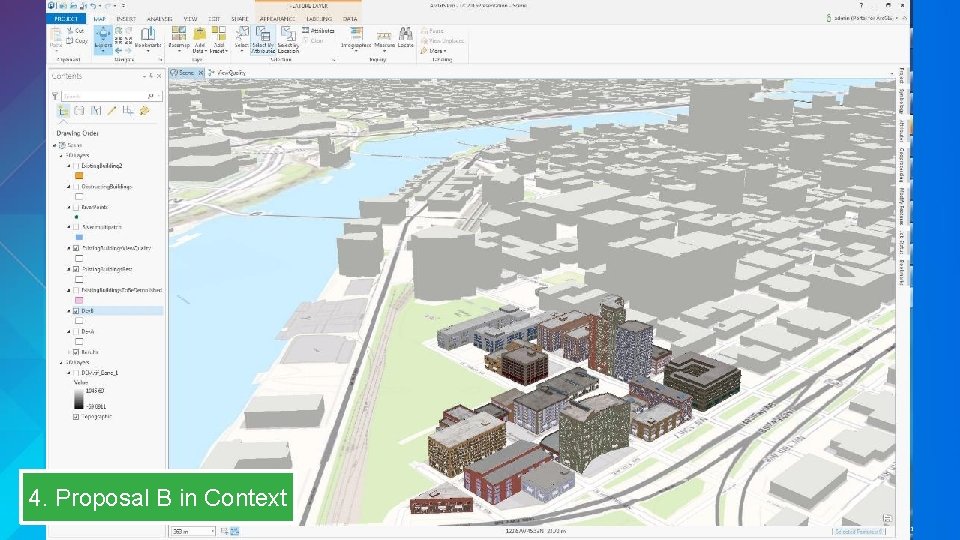The height and width of the screenshot is (540, 960).
Task: Switch to the LABELING ribbon tab
Action: click(319, 19)
